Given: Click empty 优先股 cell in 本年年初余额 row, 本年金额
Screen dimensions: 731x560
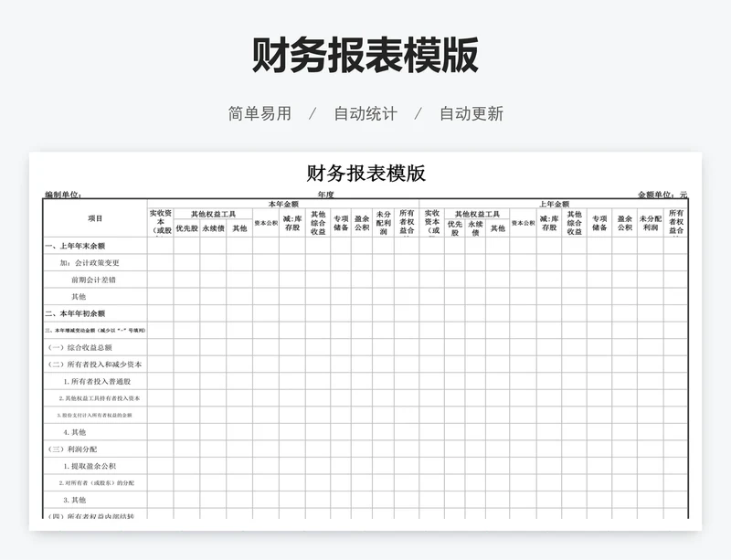Looking at the screenshot, I should (187, 314).
